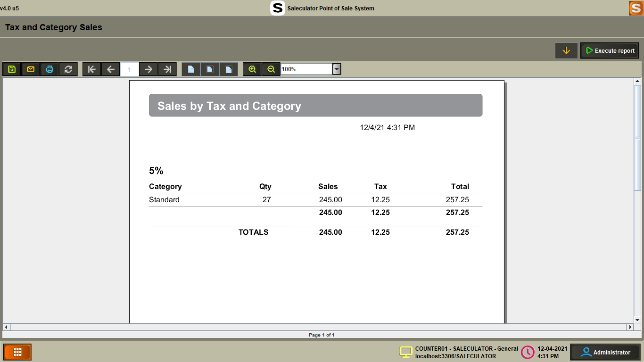Image resolution: width=644 pixels, height=362 pixels.
Task: Click the TOTALS label
Action: [x=254, y=232]
